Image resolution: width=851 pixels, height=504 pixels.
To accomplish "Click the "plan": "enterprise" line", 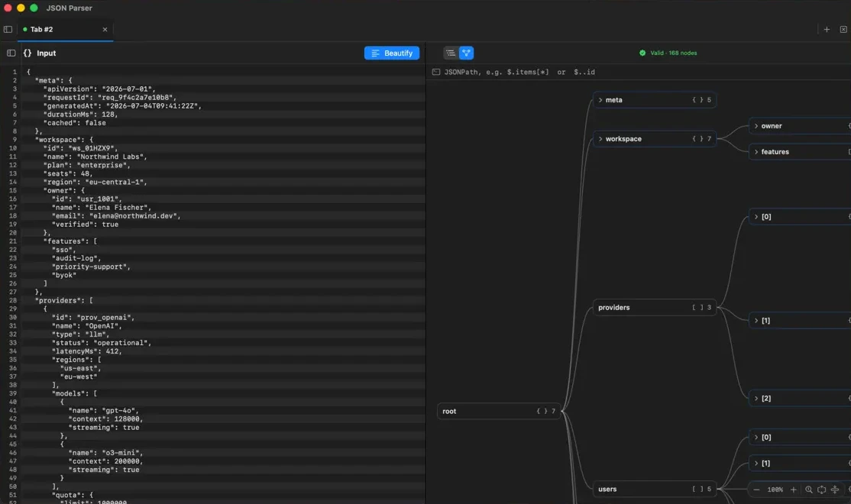I will pos(87,166).
